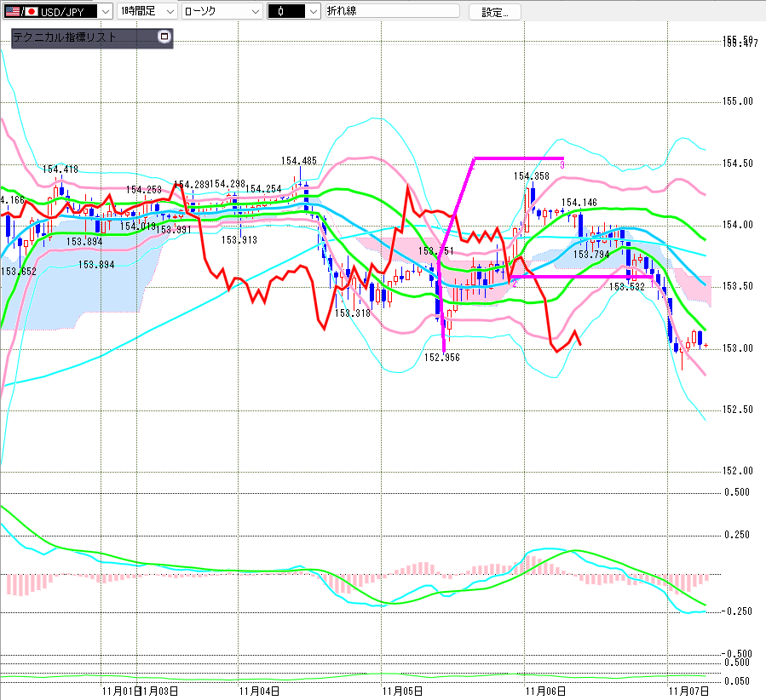The width and height of the screenshot is (766, 700).
Task: Open the black candlestick style dropdown
Action: point(313,11)
